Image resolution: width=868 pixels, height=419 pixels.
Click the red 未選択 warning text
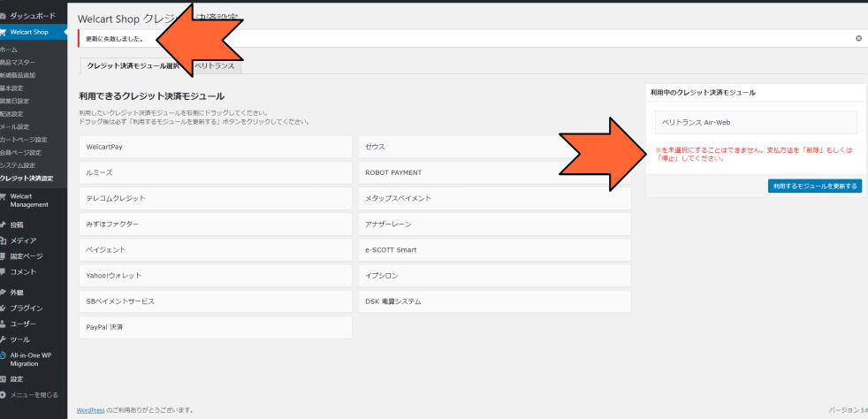[x=753, y=154]
